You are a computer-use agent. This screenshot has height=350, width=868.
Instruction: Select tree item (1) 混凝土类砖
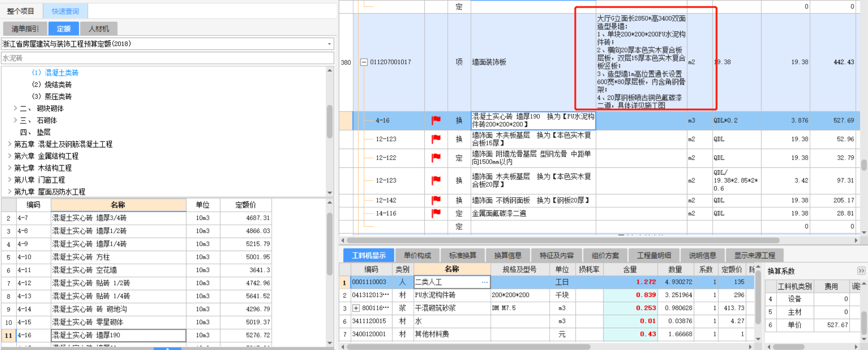[55, 73]
